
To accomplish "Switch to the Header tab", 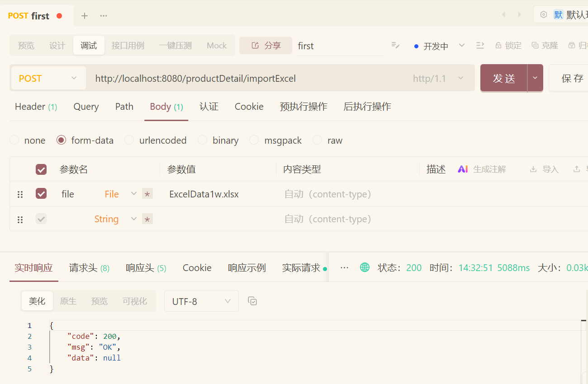I will (36, 107).
